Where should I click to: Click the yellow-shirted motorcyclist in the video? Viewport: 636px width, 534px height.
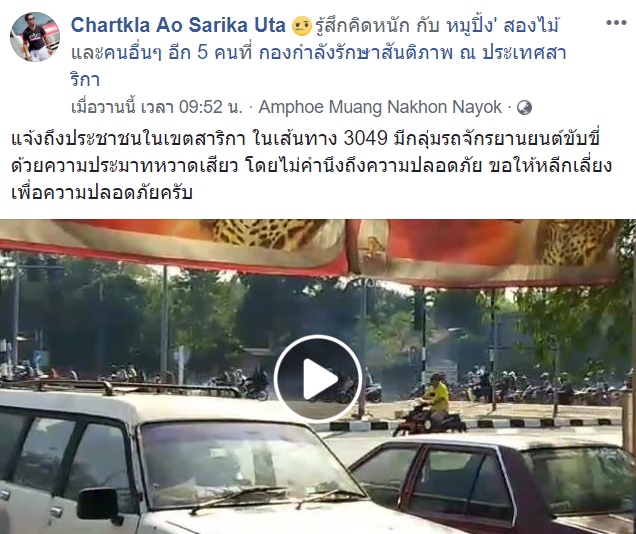click(x=432, y=405)
